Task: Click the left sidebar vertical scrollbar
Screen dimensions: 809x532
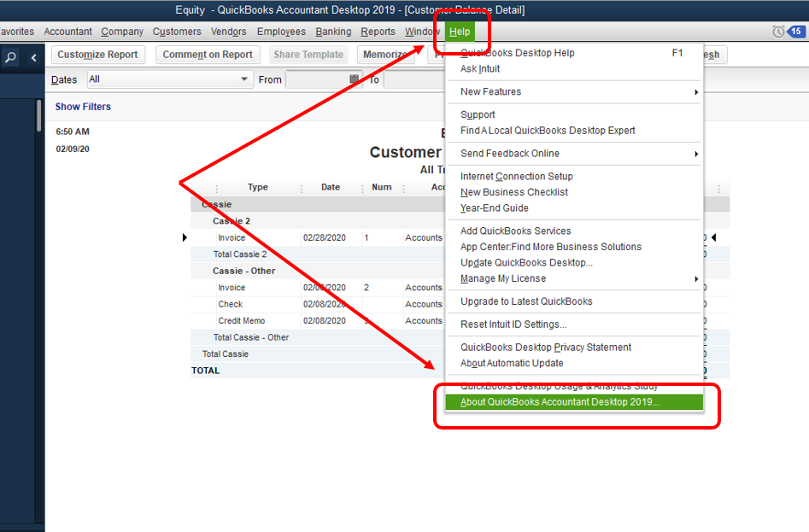Action: (x=38, y=116)
